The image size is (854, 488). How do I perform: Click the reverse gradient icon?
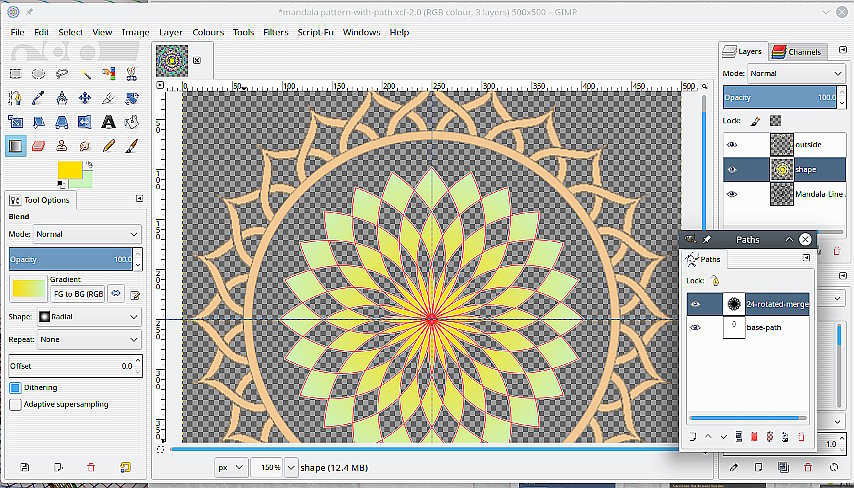(116, 294)
